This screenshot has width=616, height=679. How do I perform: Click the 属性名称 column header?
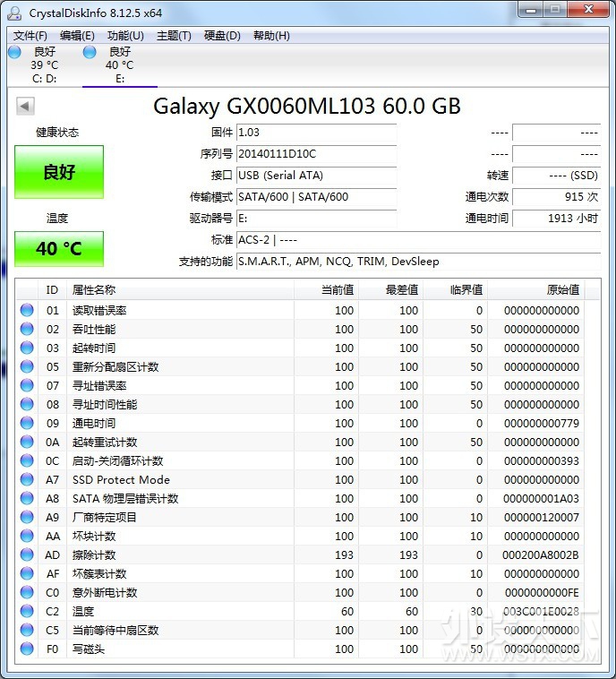[94, 290]
